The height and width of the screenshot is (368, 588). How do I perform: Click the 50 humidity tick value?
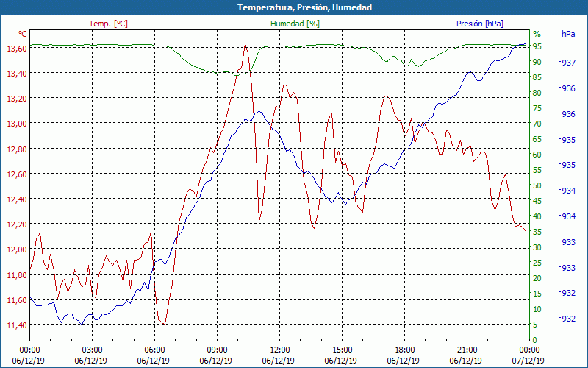(537, 185)
